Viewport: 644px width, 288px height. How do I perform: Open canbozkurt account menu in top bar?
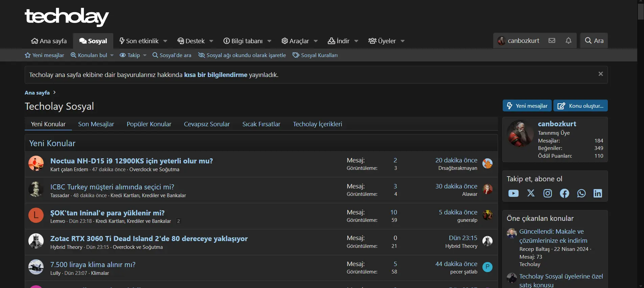coord(519,41)
